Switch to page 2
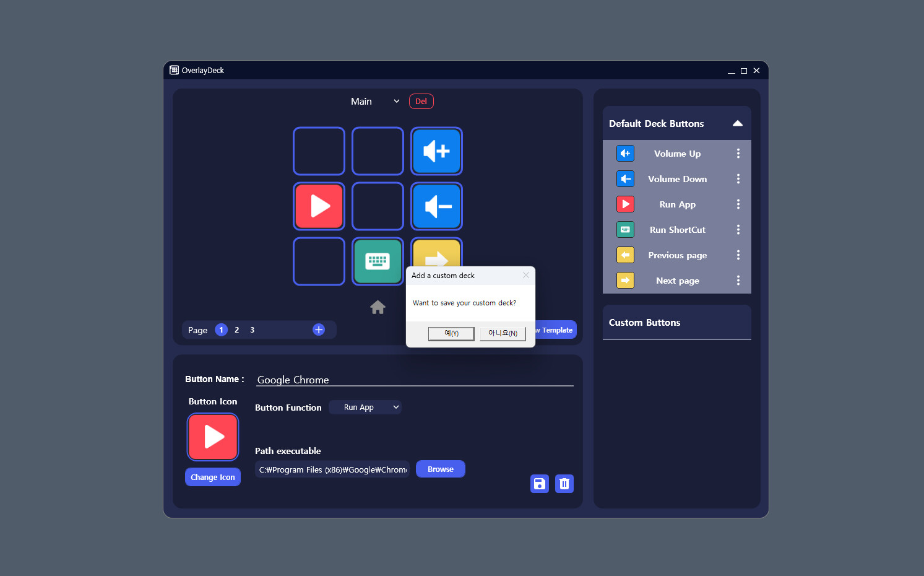This screenshot has height=576, width=924. (236, 330)
